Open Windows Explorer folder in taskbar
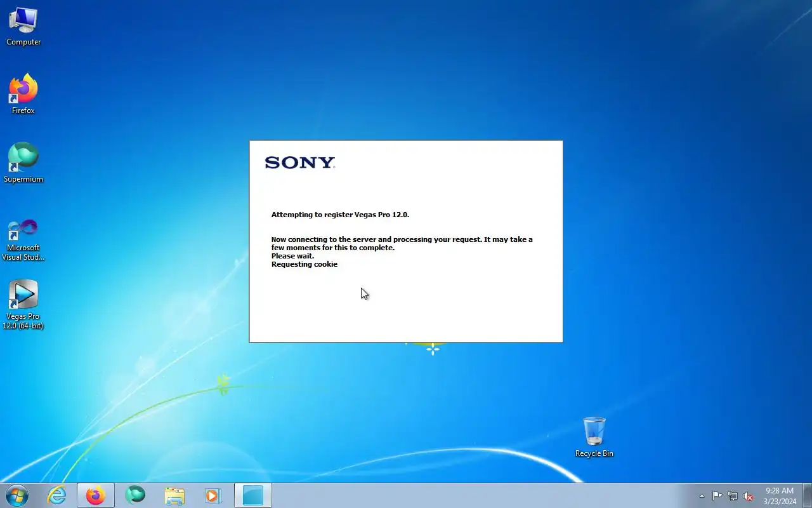812x508 pixels. (x=174, y=495)
